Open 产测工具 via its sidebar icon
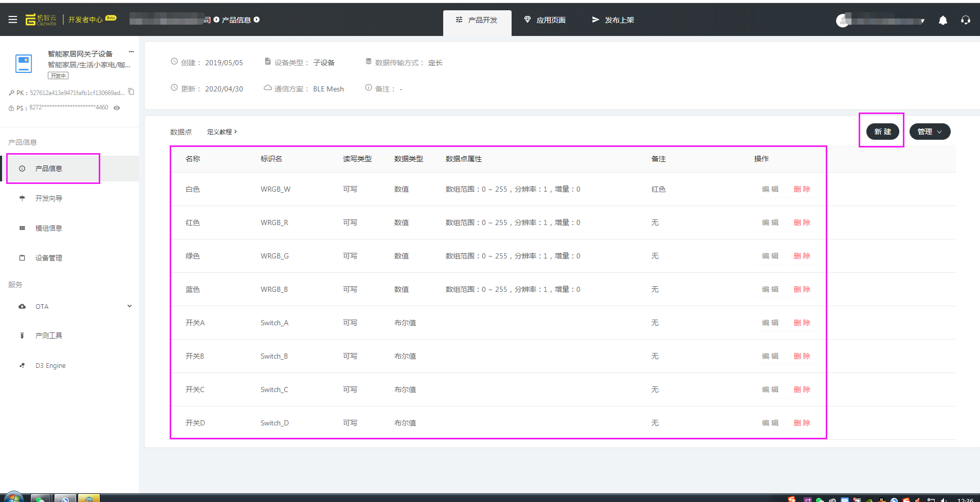This screenshot has height=502, width=980. 22,336
